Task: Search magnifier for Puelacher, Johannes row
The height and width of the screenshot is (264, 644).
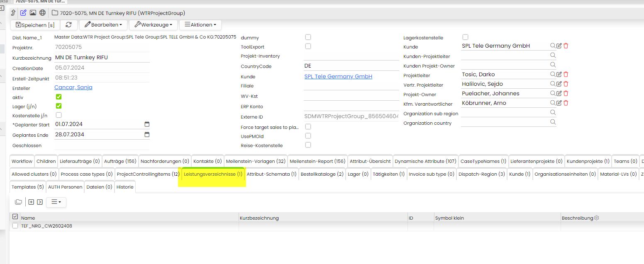Action: [553, 93]
